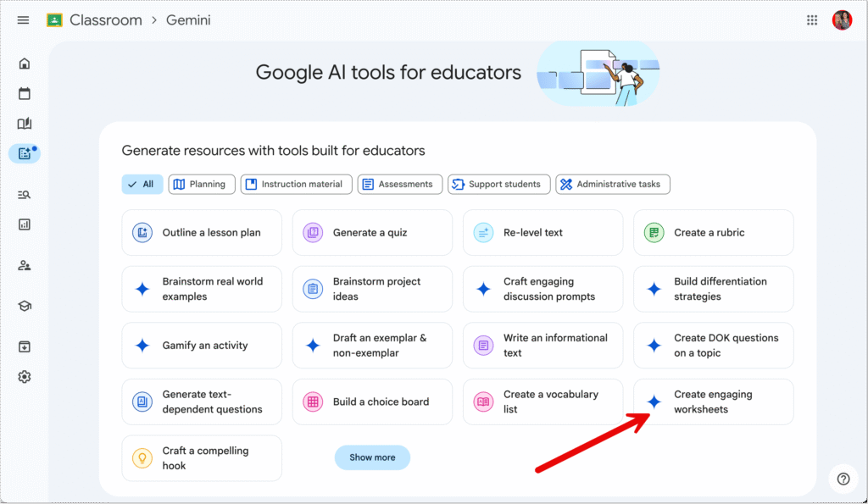Click the Classroom breadcrumb link
The image size is (868, 504).
click(106, 20)
